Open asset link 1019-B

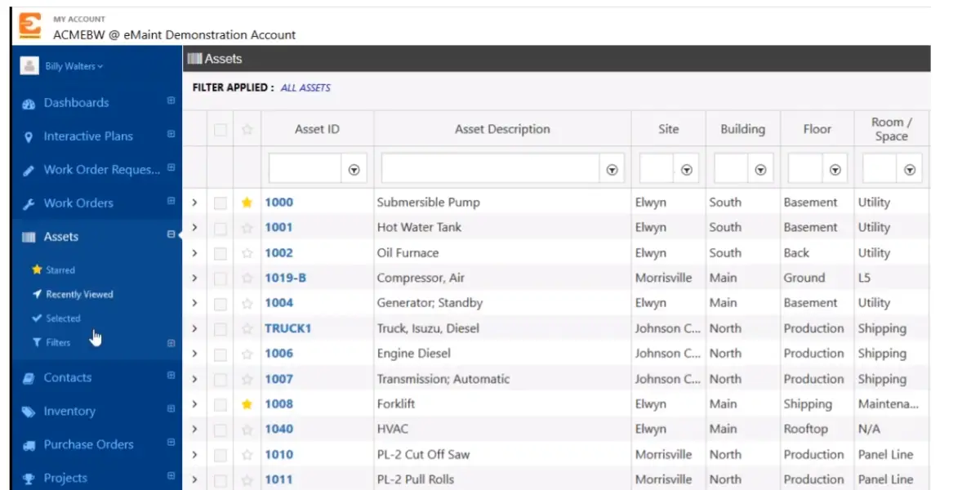[285, 278]
